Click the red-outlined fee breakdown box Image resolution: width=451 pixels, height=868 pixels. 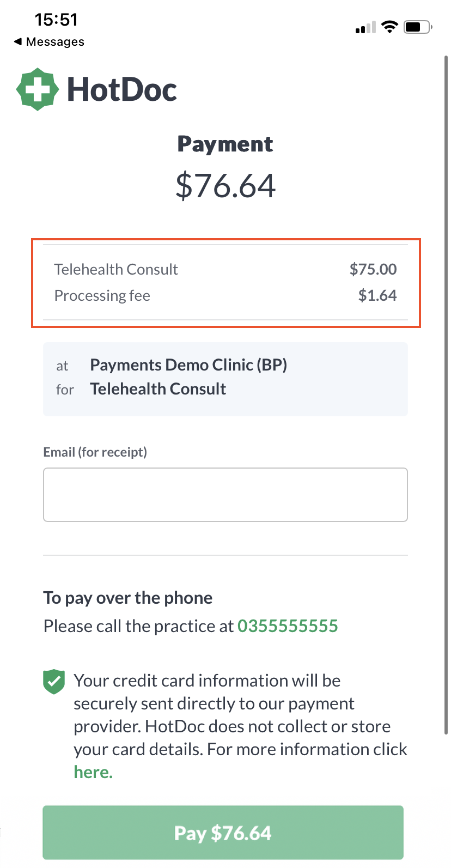tap(225, 282)
